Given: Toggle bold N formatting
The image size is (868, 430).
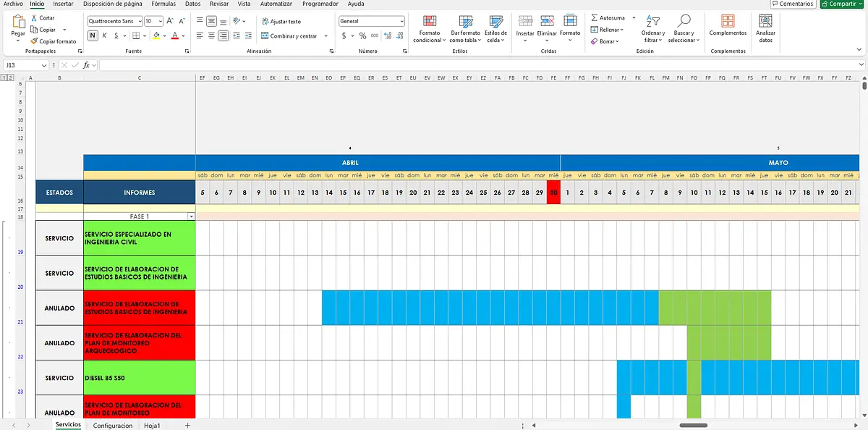Looking at the screenshot, I should click(93, 35).
